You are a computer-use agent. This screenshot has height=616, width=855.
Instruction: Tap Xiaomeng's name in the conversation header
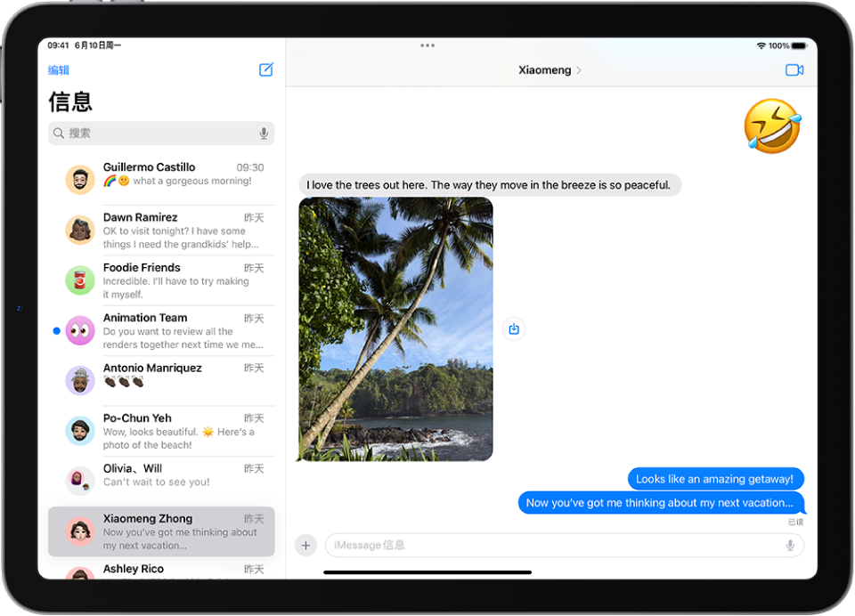coord(545,69)
